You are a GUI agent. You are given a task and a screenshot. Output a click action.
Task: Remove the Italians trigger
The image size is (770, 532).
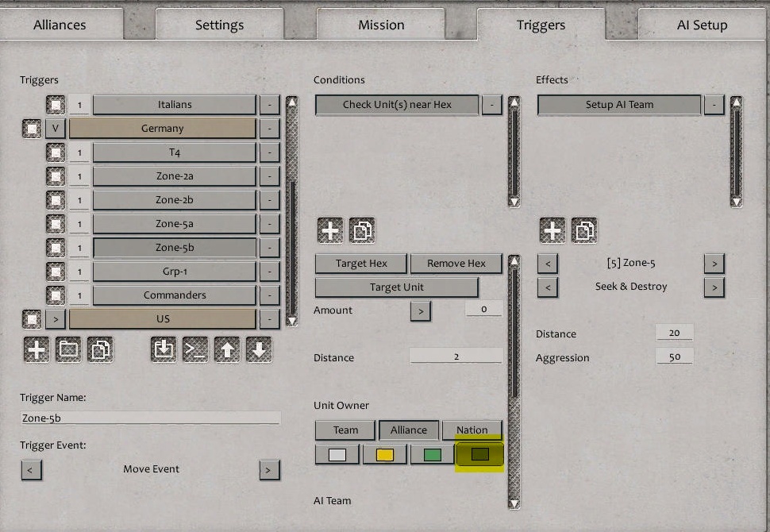tap(270, 105)
